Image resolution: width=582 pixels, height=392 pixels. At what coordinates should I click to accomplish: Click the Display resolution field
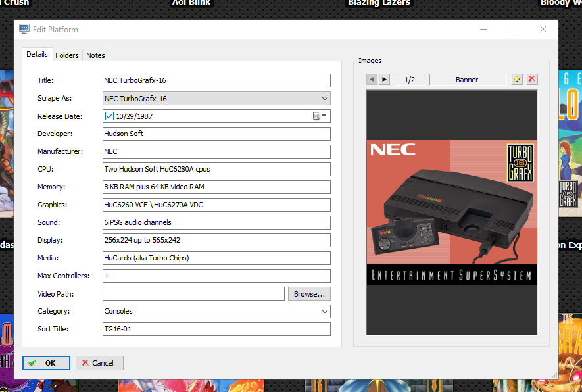216,241
